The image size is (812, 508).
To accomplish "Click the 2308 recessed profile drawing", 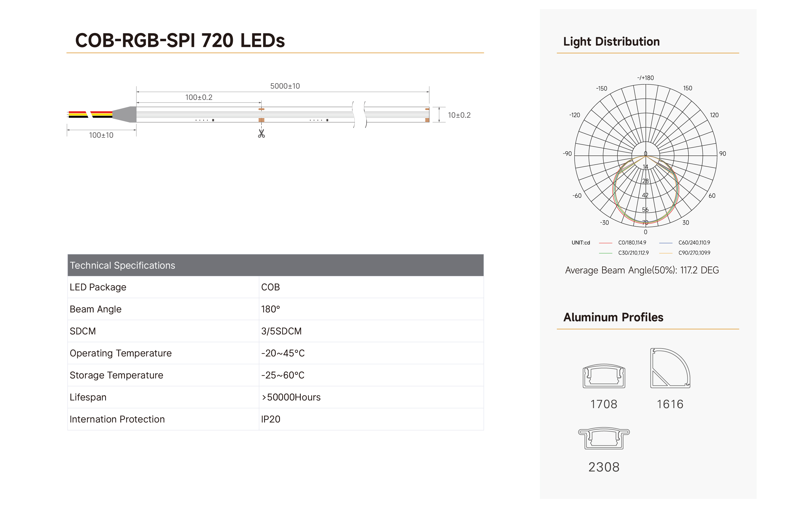I will click(x=604, y=438).
